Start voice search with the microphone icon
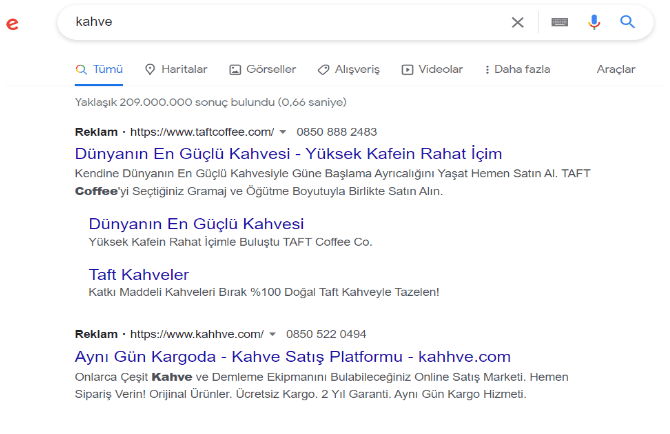This screenshot has width=670, height=434. [594, 22]
